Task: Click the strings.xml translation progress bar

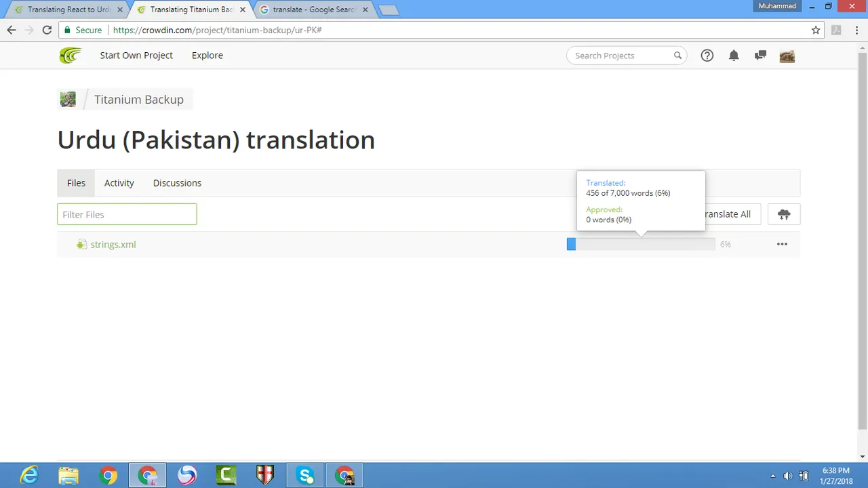Action: [641, 244]
